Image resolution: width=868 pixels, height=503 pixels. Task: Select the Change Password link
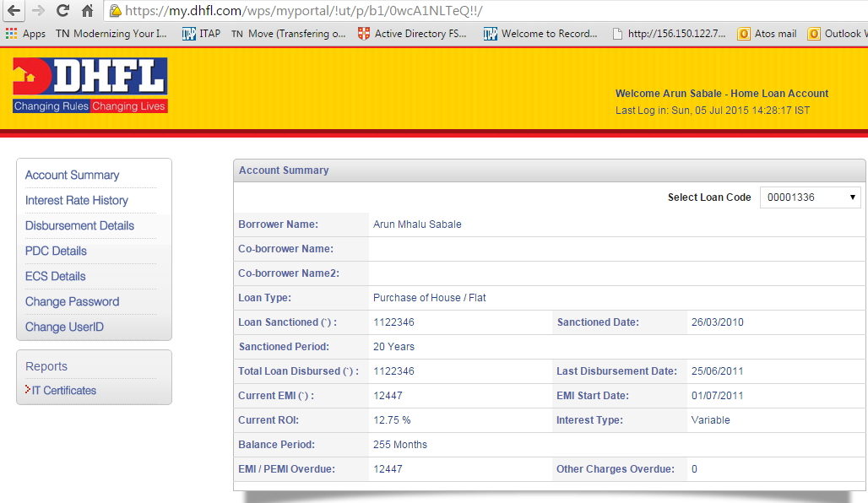click(72, 301)
